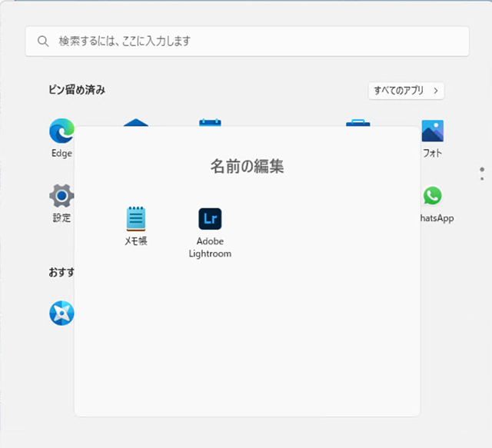The height and width of the screenshot is (448, 492).
Task: Open the メモ帳 icon in the folder
Action: pyautogui.click(x=136, y=219)
